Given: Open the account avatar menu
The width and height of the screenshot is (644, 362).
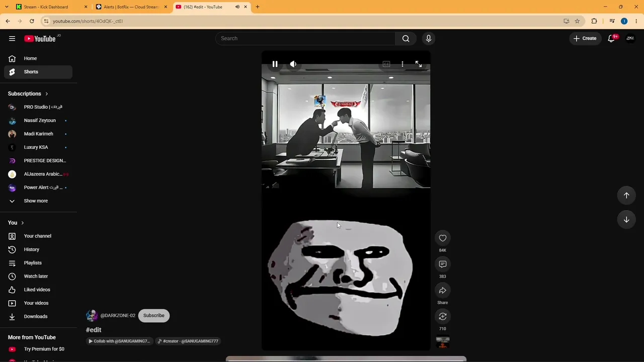Looking at the screenshot, I should [630, 39].
